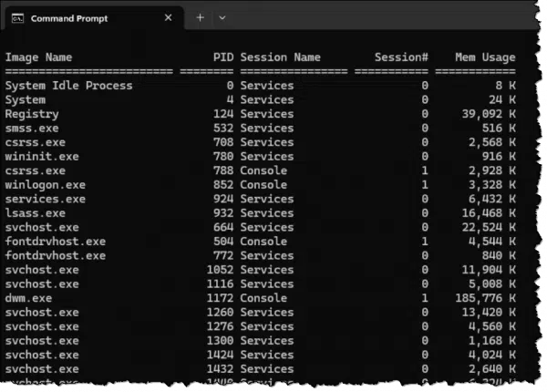Image resolution: width=547 pixels, height=392 pixels.
Task: Close the Command Prompt tab
Action: [168, 18]
